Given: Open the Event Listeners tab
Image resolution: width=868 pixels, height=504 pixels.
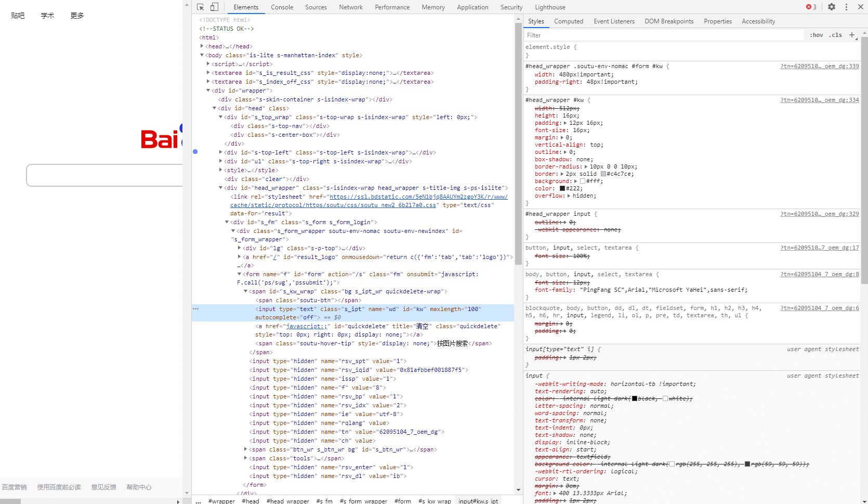Looking at the screenshot, I should click(x=614, y=21).
